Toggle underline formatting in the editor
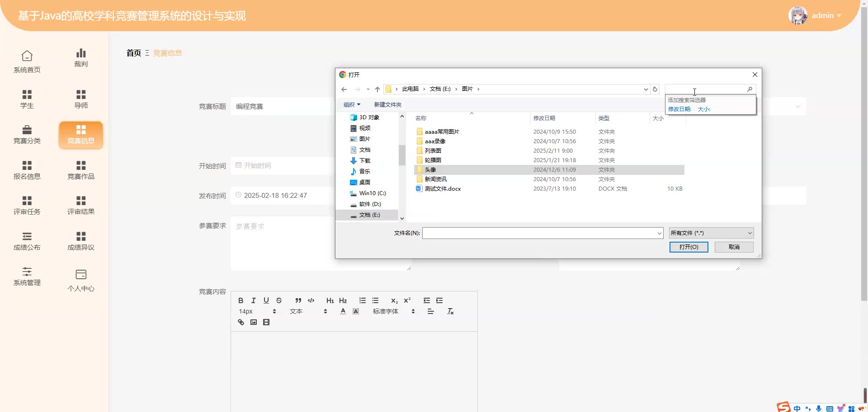This screenshot has width=868, height=412. (x=266, y=300)
